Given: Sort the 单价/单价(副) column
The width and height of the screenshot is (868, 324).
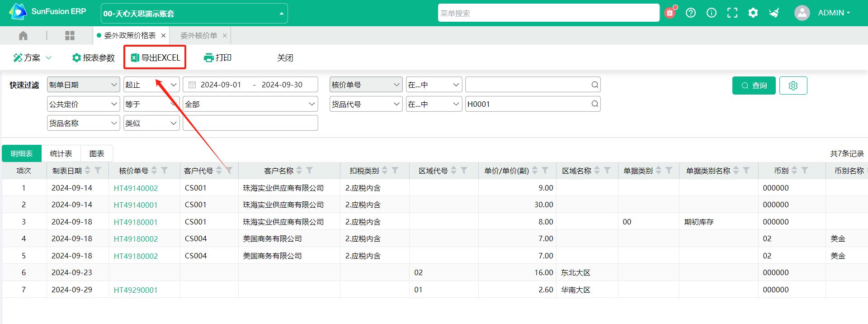Looking at the screenshot, I should coord(535,171).
